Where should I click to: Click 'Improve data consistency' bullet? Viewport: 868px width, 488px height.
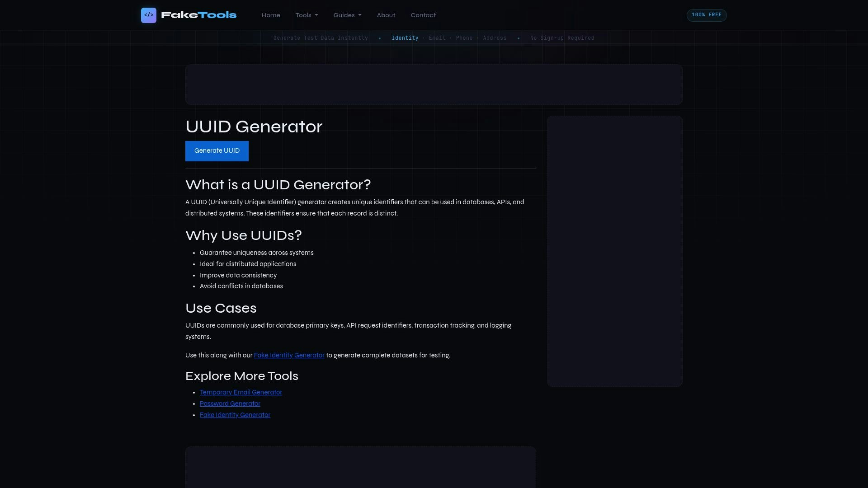click(x=238, y=275)
